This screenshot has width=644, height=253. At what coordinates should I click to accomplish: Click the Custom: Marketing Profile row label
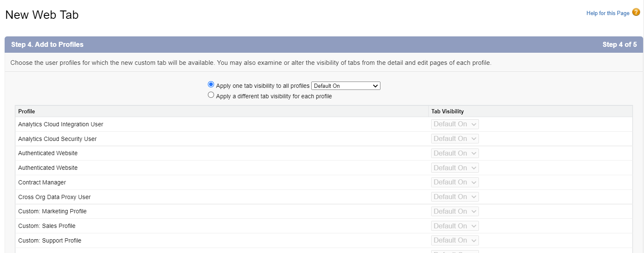click(52, 212)
